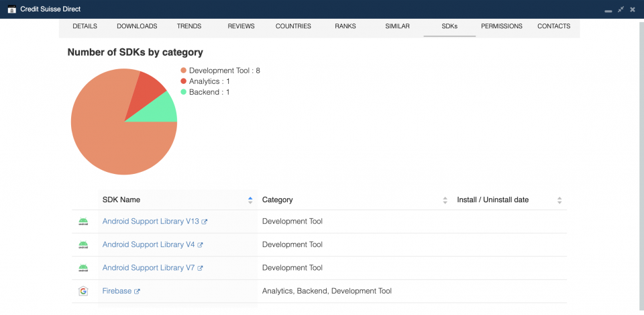Click the external link icon after Firebase
This screenshot has height=315, width=644.
point(137,291)
